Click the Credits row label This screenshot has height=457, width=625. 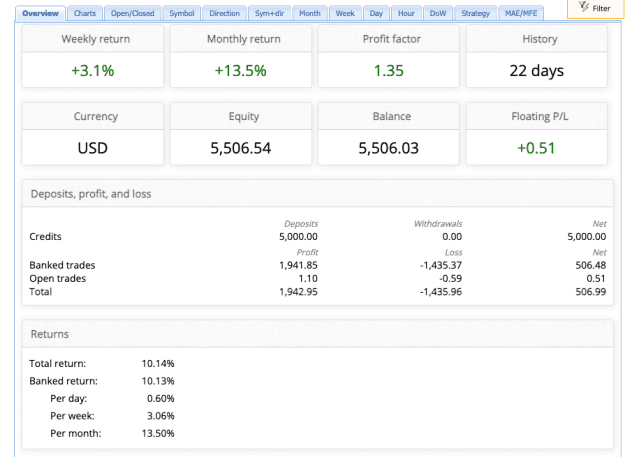(45, 237)
